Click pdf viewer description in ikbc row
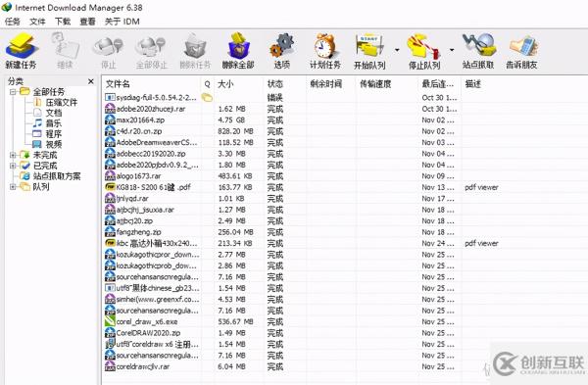This screenshot has width=588, height=385. (x=481, y=243)
